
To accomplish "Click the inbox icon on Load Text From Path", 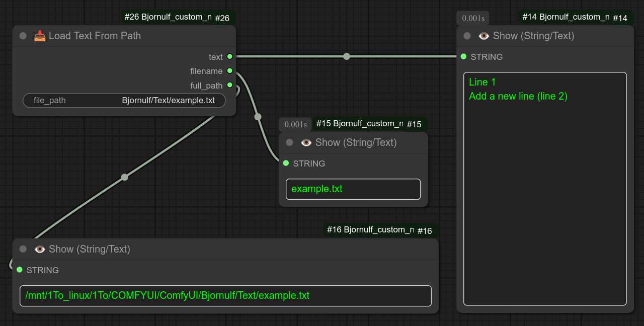I will pyautogui.click(x=40, y=36).
